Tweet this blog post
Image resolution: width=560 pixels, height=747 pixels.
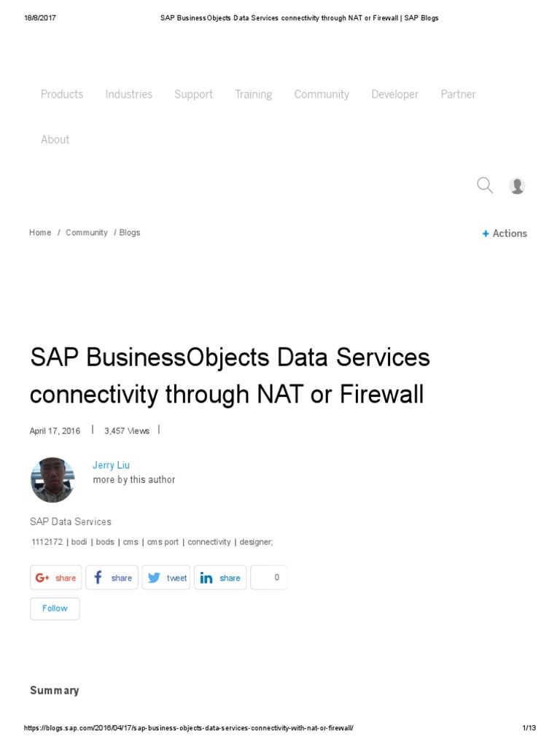166,578
